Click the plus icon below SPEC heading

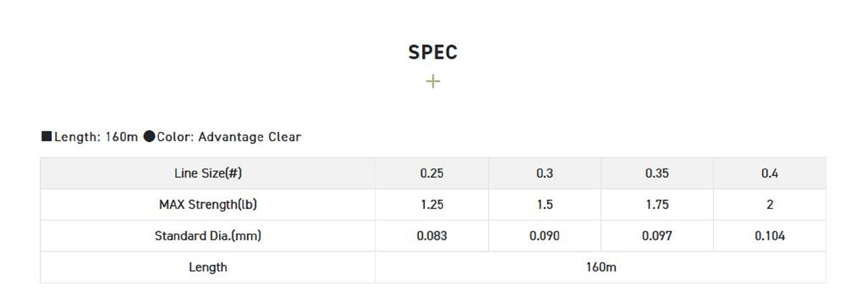433,81
